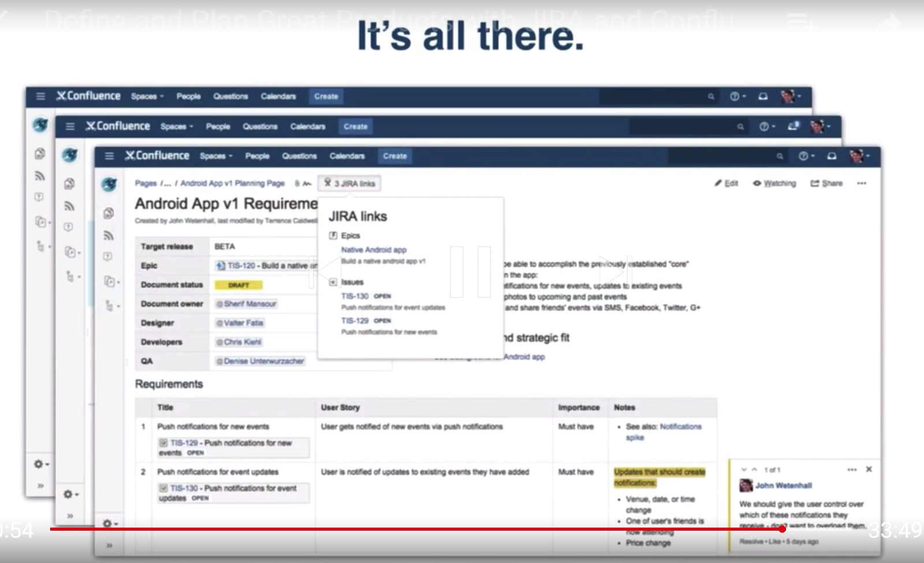Click Create in the front Confluence window
The width and height of the screenshot is (924, 563).
tap(395, 156)
